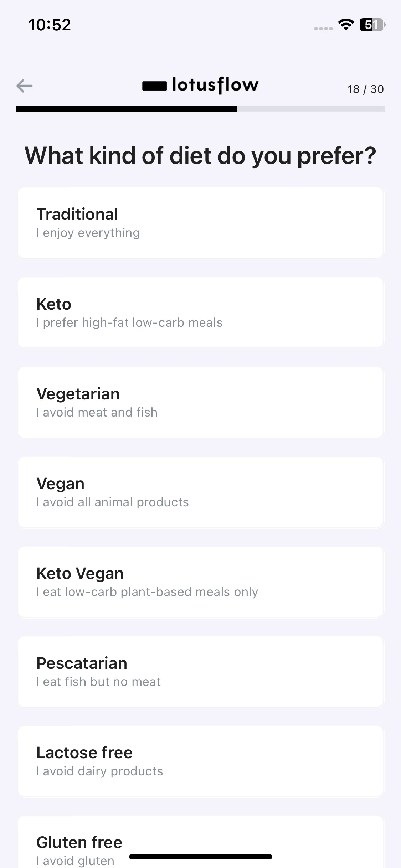Tap 'I enjoy everything' description text
The image size is (401, 868).
pyautogui.click(x=88, y=233)
